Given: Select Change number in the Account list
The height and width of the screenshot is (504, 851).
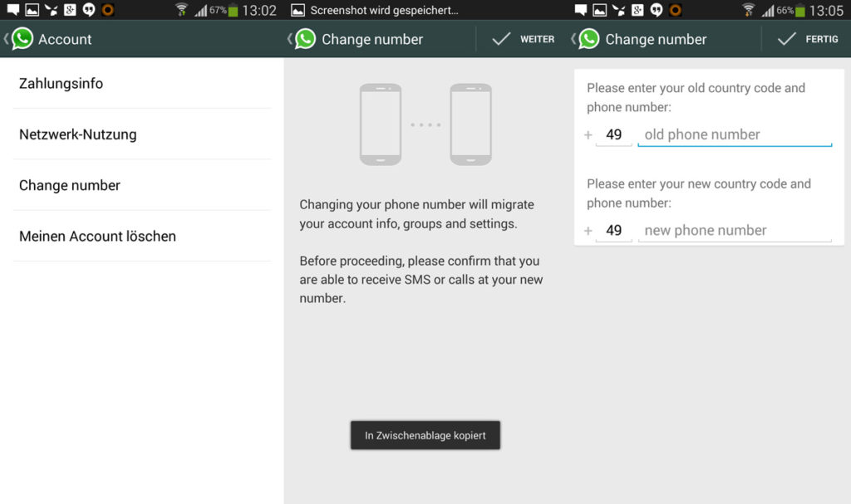Looking at the screenshot, I should click(141, 185).
